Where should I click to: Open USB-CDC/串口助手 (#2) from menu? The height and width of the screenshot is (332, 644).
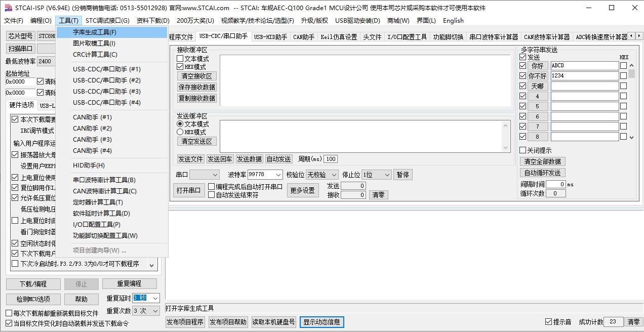pos(112,80)
